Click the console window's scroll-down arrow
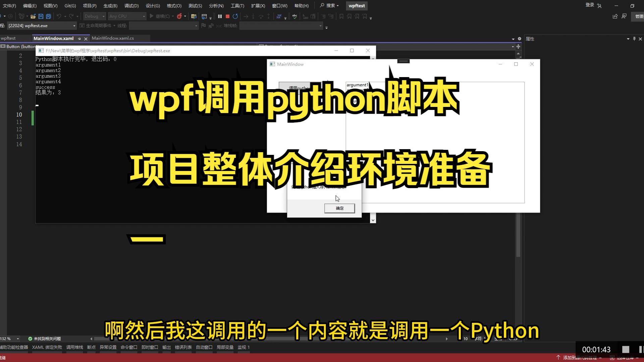Image resolution: width=644 pixels, height=362 pixels. pyautogui.click(x=373, y=220)
